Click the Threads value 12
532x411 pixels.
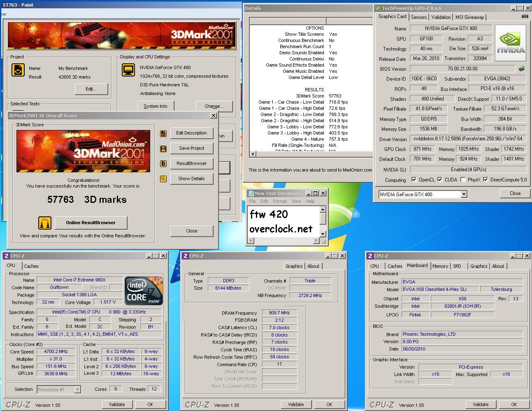pyautogui.click(x=154, y=389)
